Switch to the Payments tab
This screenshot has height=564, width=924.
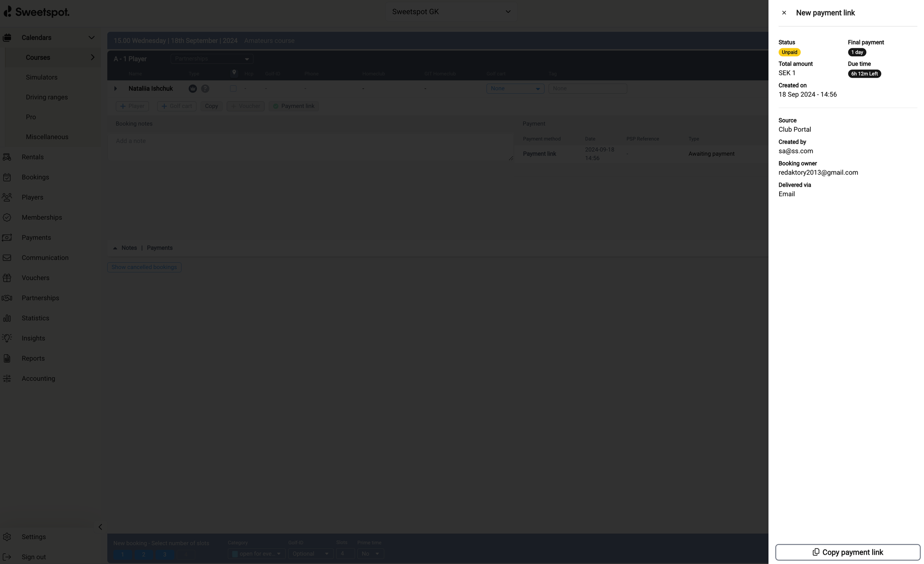click(x=159, y=248)
